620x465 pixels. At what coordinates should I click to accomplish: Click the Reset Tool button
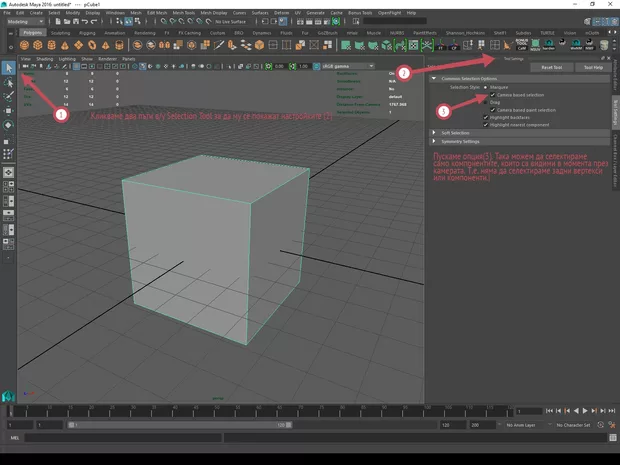coord(551,68)
